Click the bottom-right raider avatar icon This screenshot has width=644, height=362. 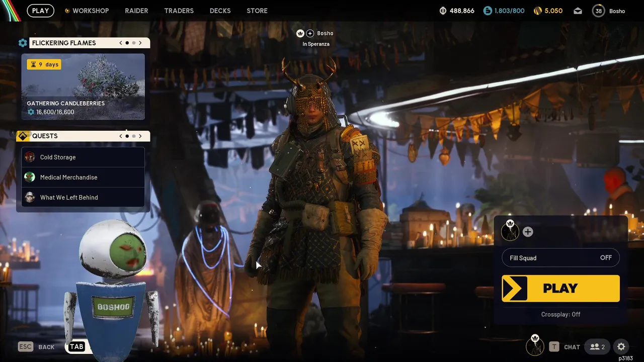pyautogui.click(x=535, y=345)
